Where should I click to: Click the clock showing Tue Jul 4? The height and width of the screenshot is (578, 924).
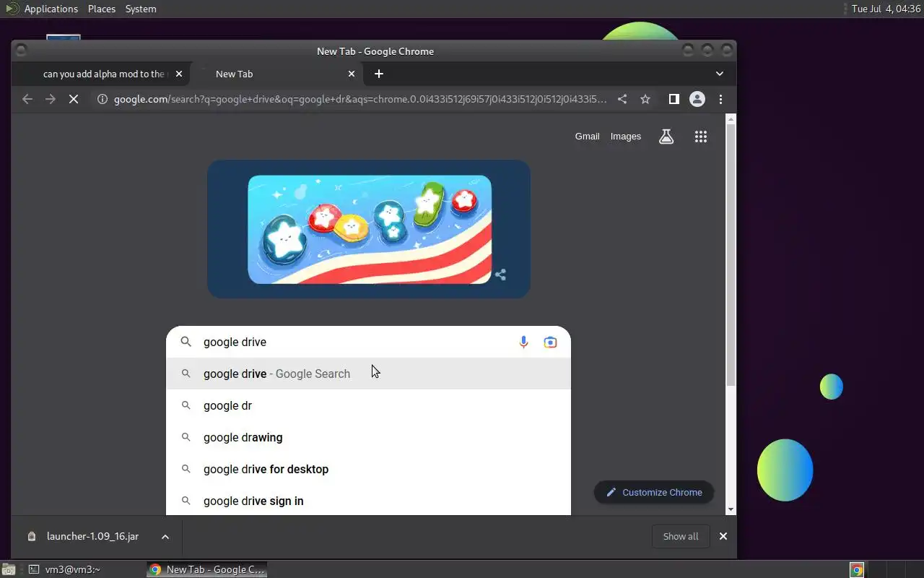click(886, 9)
